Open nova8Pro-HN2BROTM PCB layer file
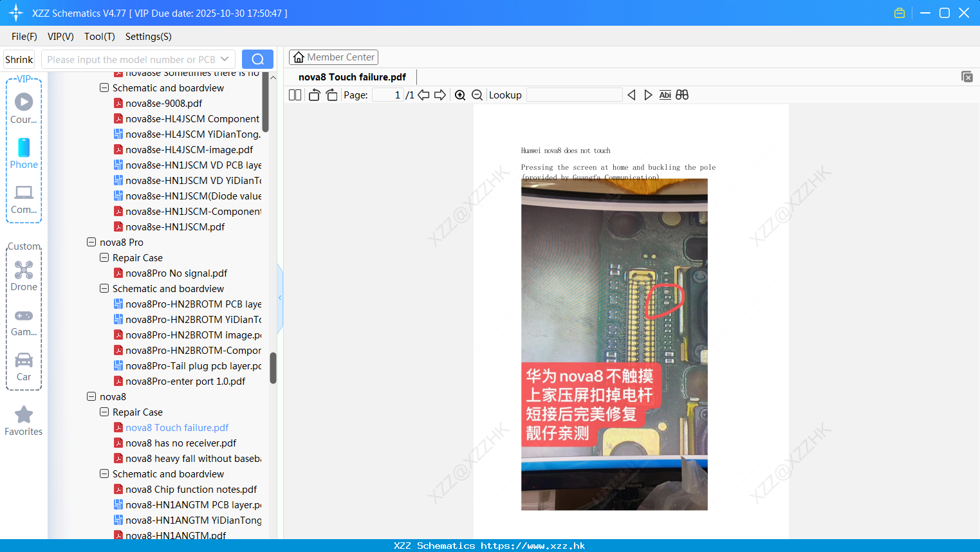This screenshot has width=980, height=552. tap(193, 304)
